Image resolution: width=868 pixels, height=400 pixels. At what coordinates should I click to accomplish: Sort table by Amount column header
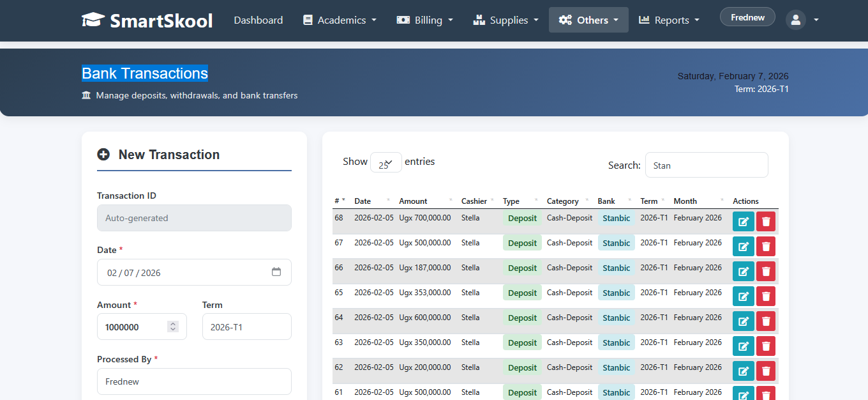point(413,201)
